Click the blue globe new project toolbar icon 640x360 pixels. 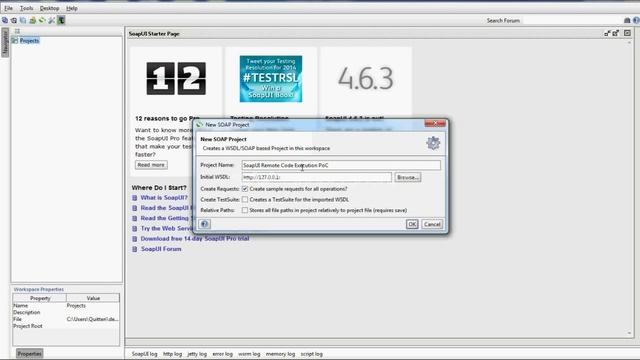5,20
